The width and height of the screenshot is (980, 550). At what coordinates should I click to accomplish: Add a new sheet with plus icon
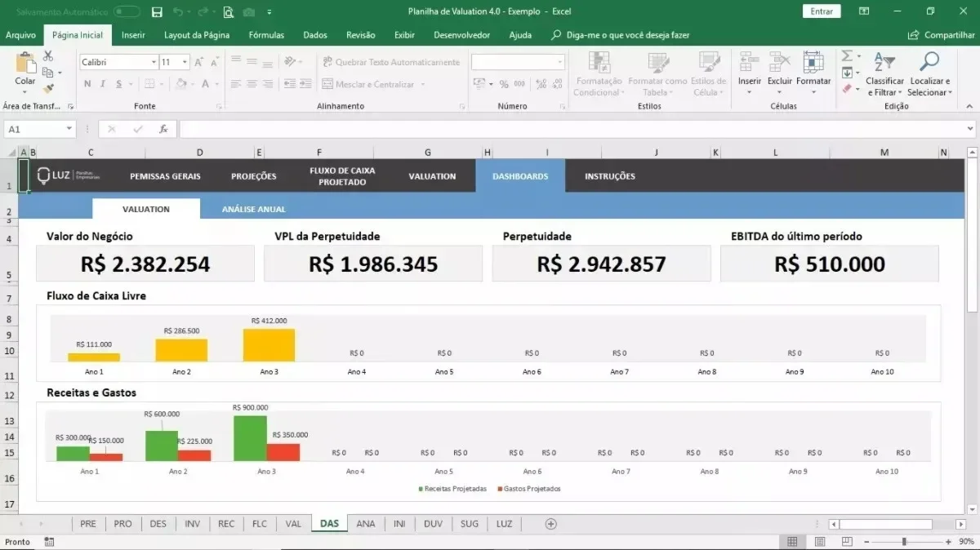click(550, 524)
